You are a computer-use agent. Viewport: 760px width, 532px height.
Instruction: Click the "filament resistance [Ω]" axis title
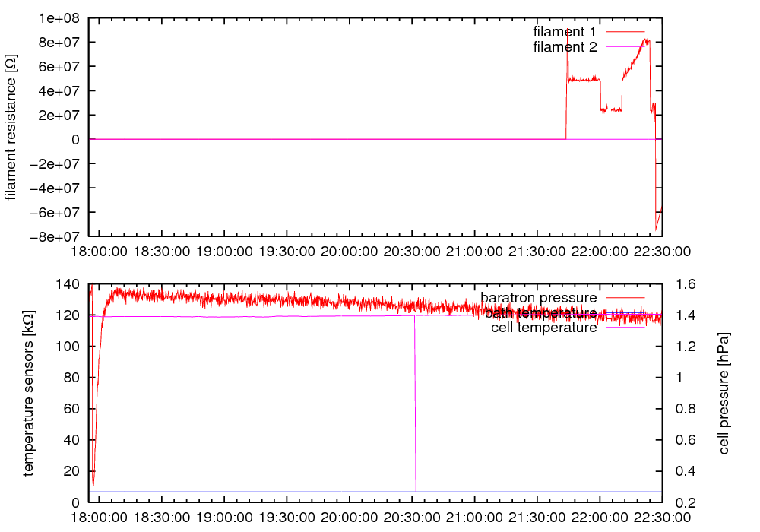pyautogui.click(x=11, y=129)
